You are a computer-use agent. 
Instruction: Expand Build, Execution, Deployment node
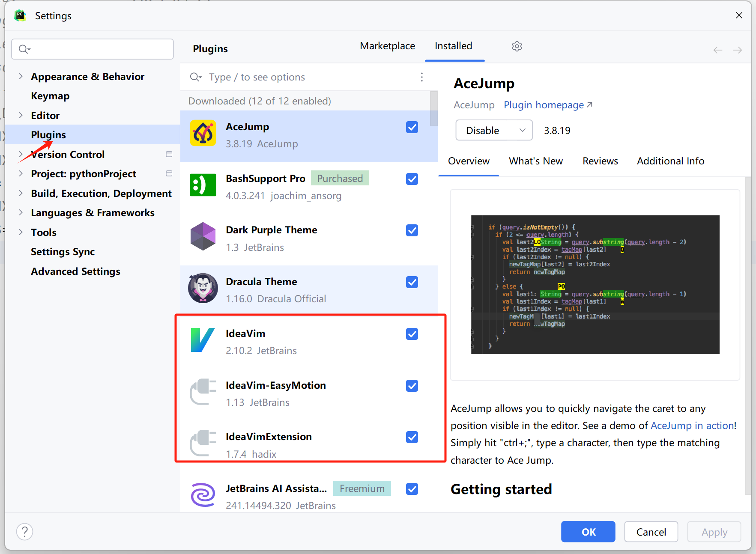pos(21,193)
